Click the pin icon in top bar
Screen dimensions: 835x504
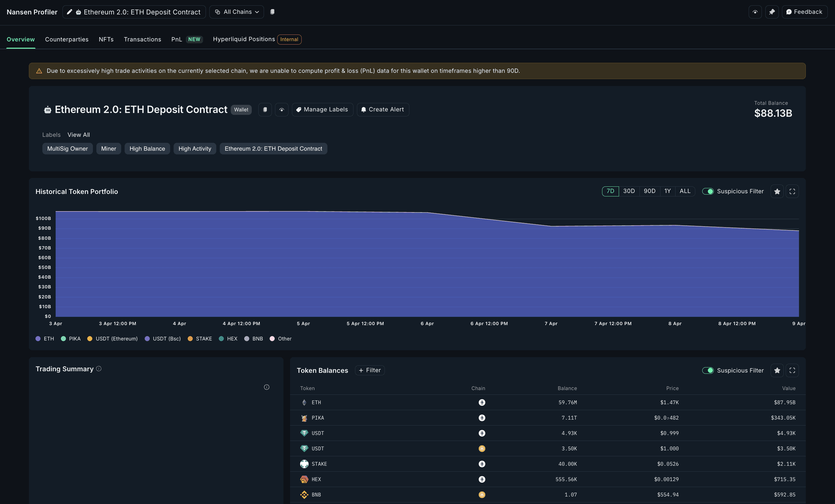click(772, 12)
